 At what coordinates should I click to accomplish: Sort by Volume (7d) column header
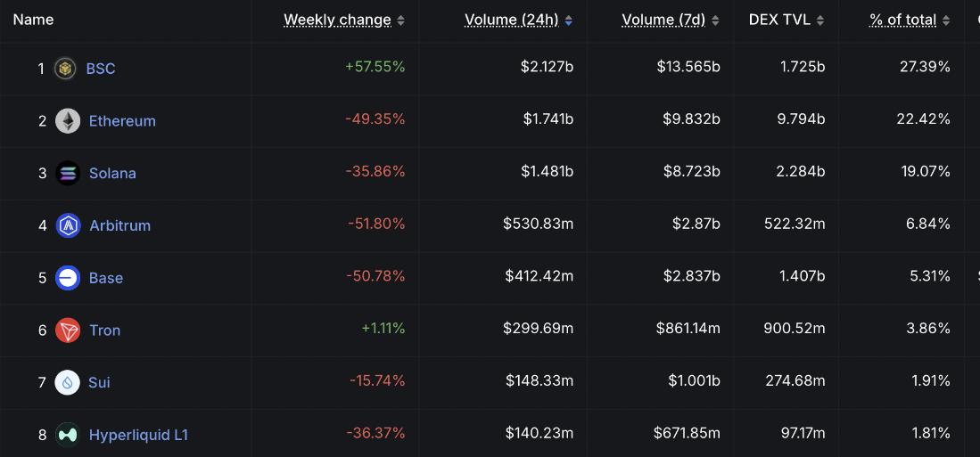(x=663, y=20)
